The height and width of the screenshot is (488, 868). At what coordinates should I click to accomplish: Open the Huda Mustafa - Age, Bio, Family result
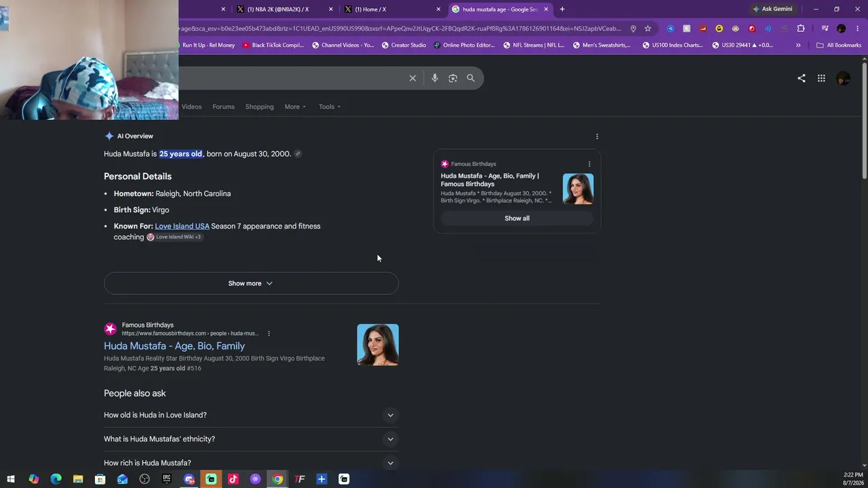click(x=174, y=346)
